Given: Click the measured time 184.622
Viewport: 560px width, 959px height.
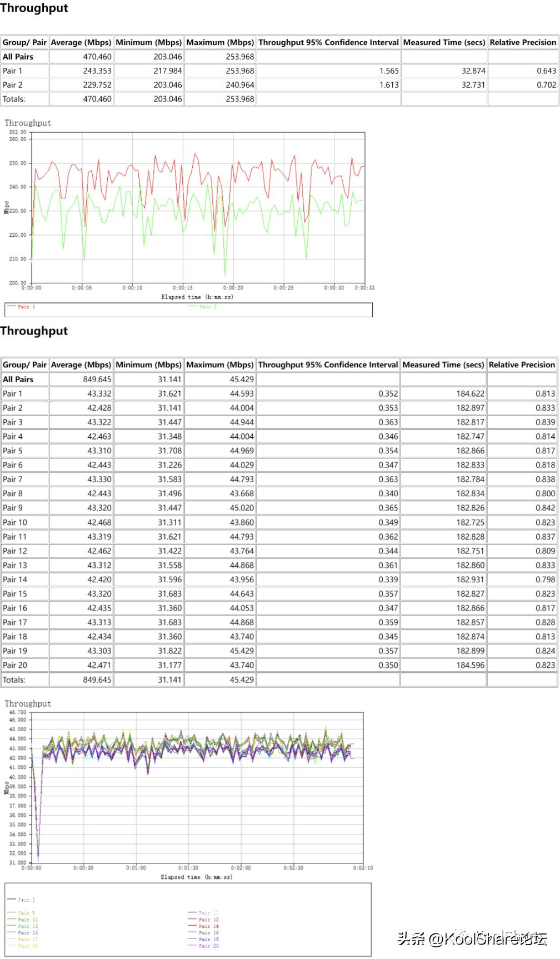Looking at the screenshot, I should pos(471,393).
